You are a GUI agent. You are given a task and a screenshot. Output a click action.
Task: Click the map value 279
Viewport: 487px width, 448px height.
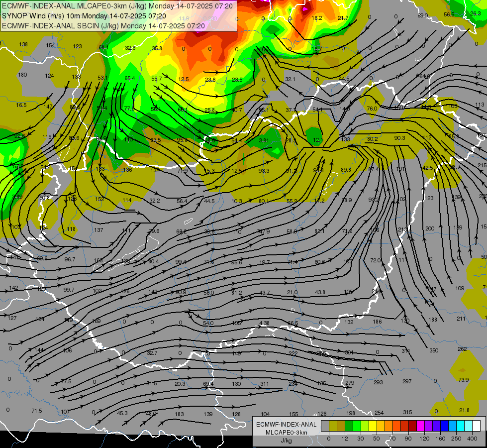click(350, 383)
